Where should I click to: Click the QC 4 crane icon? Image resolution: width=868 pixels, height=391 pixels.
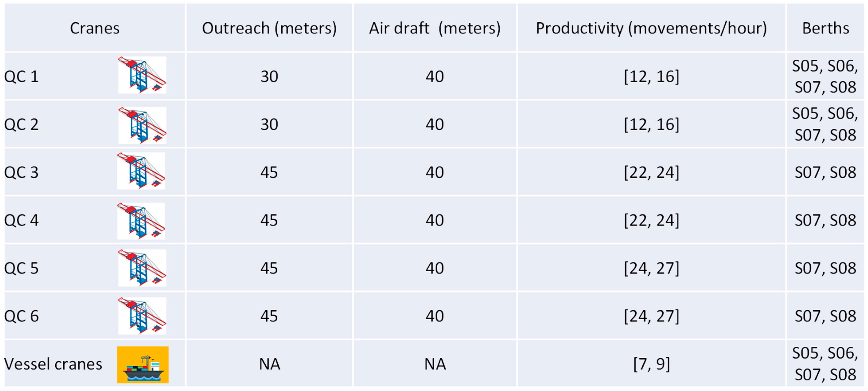click(x=141, y=221)
